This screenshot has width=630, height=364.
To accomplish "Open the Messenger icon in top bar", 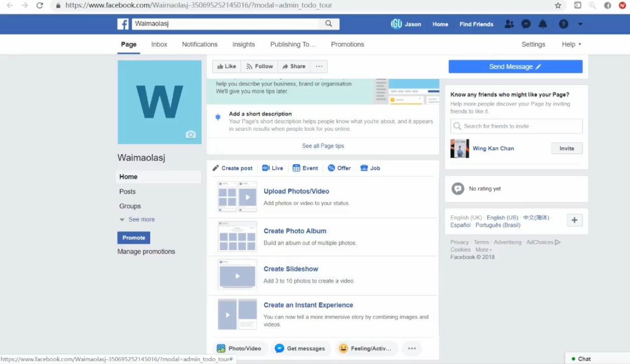I will click(x=526, y=24).
